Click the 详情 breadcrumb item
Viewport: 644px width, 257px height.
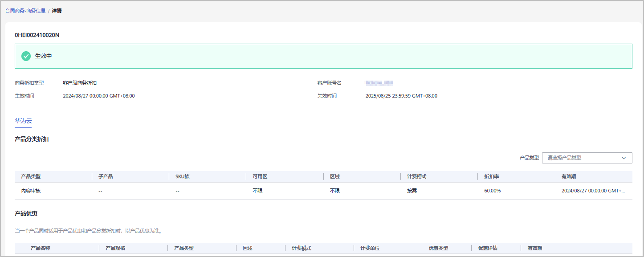pos(57,11)
